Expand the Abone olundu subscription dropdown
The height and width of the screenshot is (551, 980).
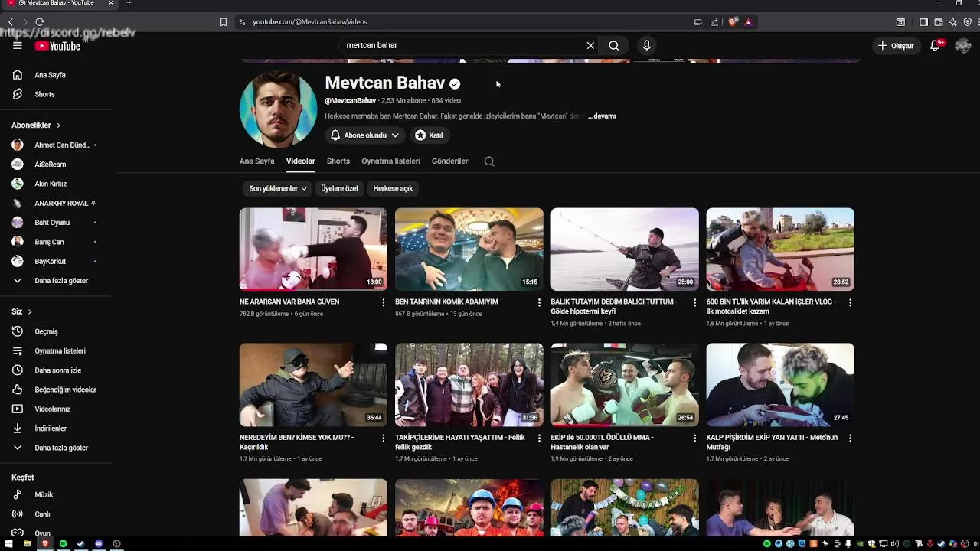point(365,135)
